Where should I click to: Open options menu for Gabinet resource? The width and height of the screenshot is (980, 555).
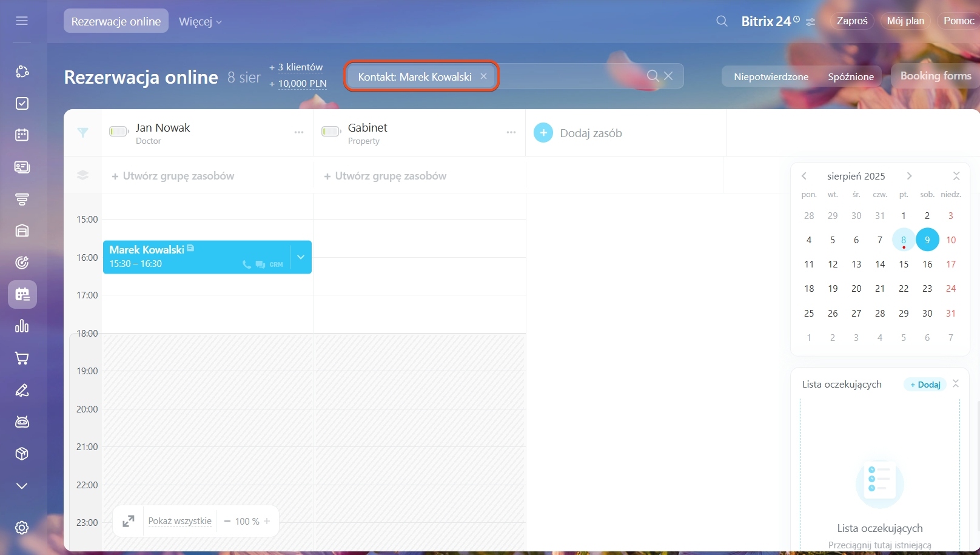[511, 132]
